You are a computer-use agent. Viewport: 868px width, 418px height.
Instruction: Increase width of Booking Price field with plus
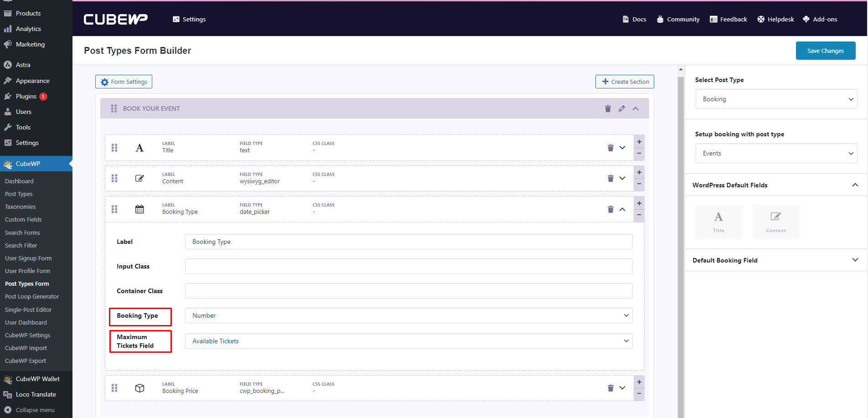tap(639, 382)
